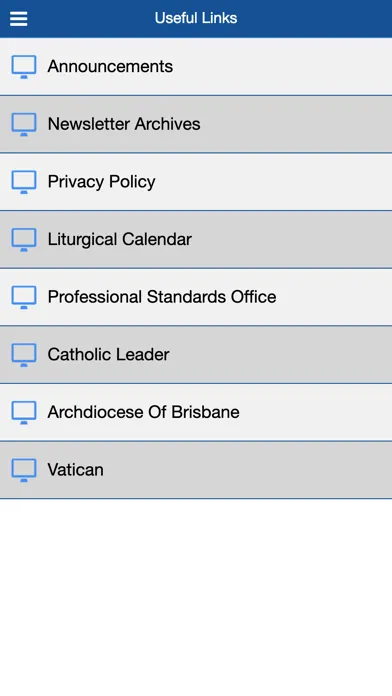
Task: Click the monitor icon beside Vatican
Action: (x=24, y=471)
